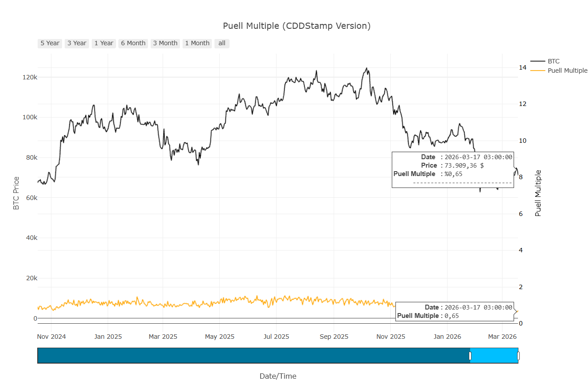Click the right range slider handle
Screen dimensions: 588x392
point(518,356)
